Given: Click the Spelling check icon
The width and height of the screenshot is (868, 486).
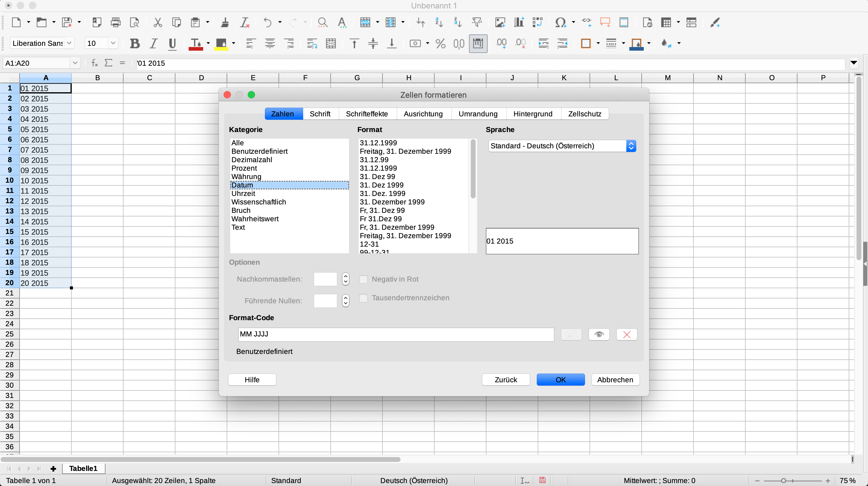Looking at the screenshot, I should tap(342, 23).
